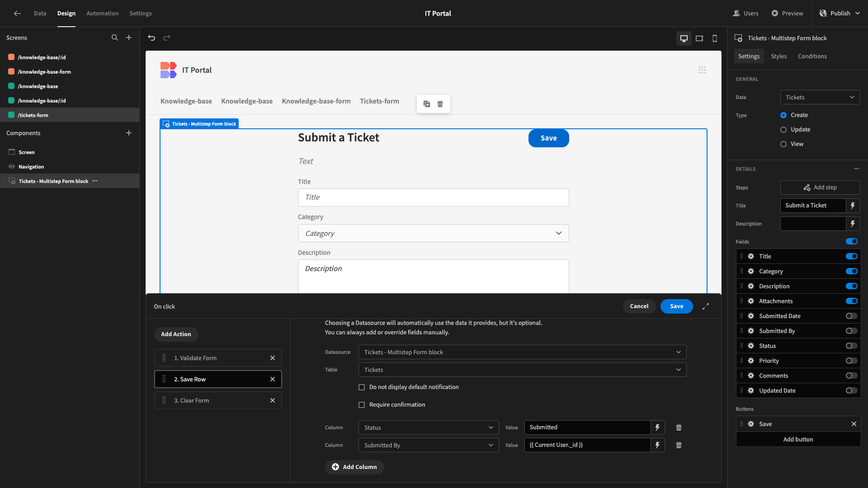Viewport: 868px width, 488px height.
Task: Open the Data tab
Action: 40,14
